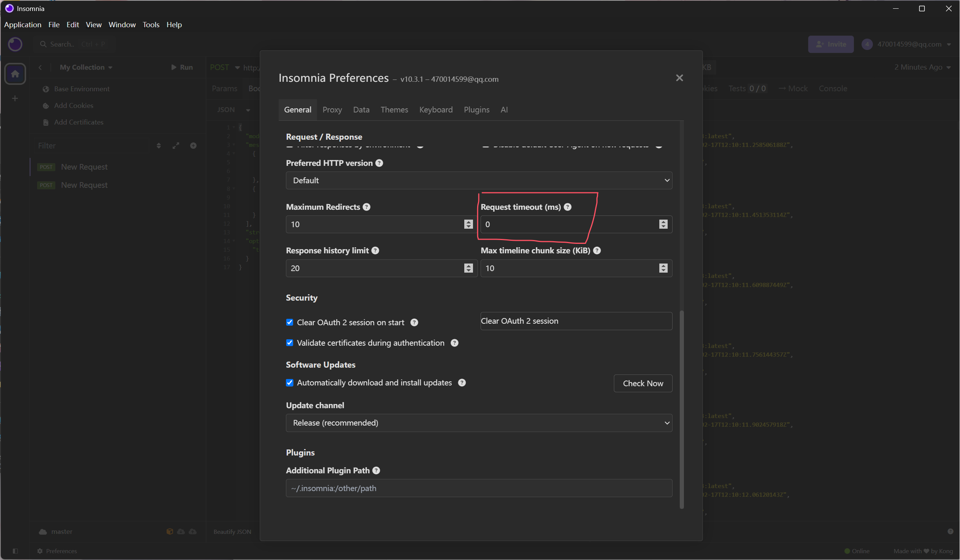Viewport: 960px width, 560px height.
Task: Click the Maximum Redirects stepper arrows
Action: point(468,225)
